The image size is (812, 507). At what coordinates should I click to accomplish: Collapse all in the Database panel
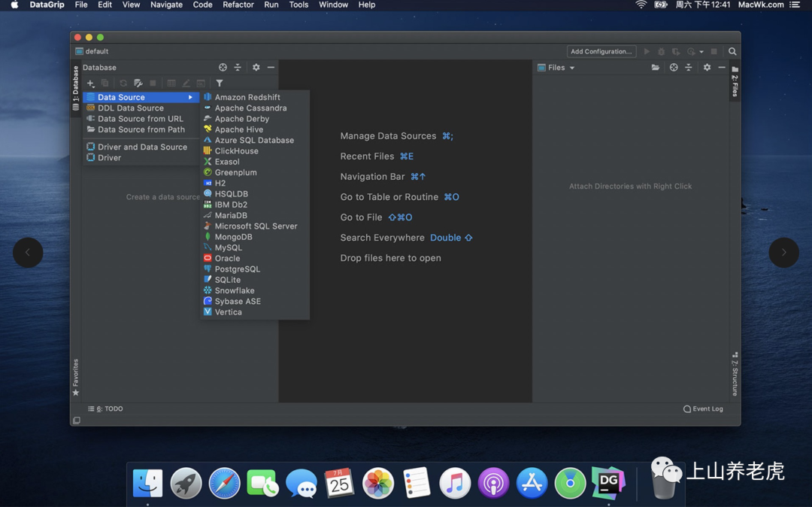[x=237, y=67]
